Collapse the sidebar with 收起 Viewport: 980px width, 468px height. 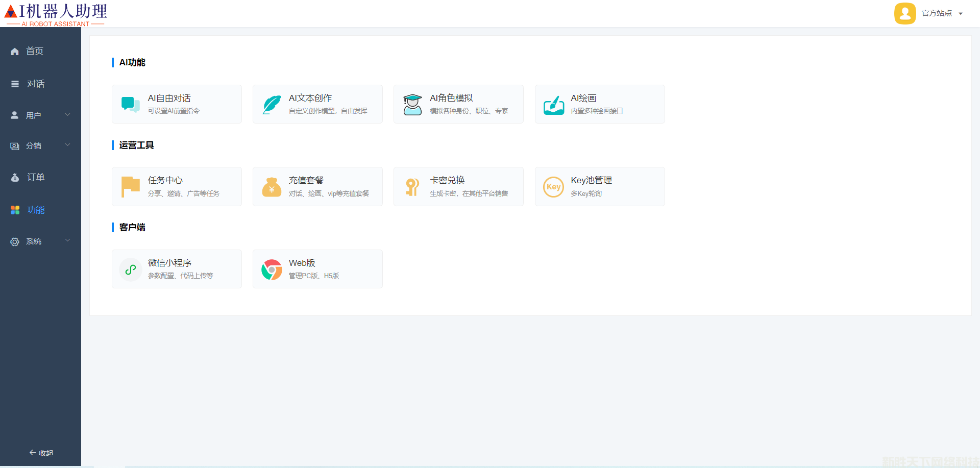41,453
